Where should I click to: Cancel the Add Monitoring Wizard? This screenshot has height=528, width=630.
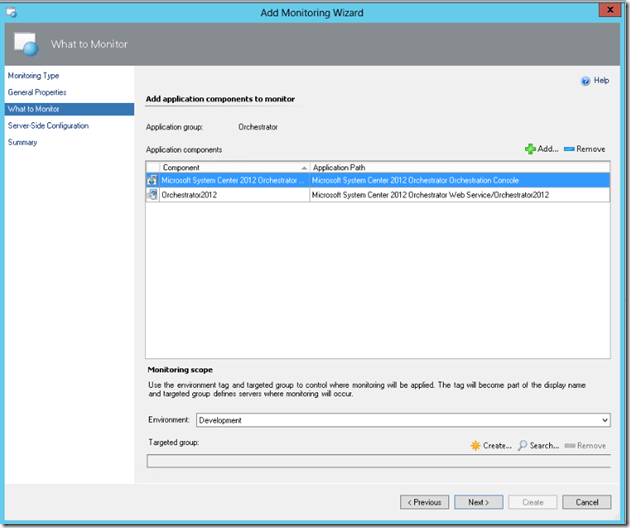coord(586,502)
